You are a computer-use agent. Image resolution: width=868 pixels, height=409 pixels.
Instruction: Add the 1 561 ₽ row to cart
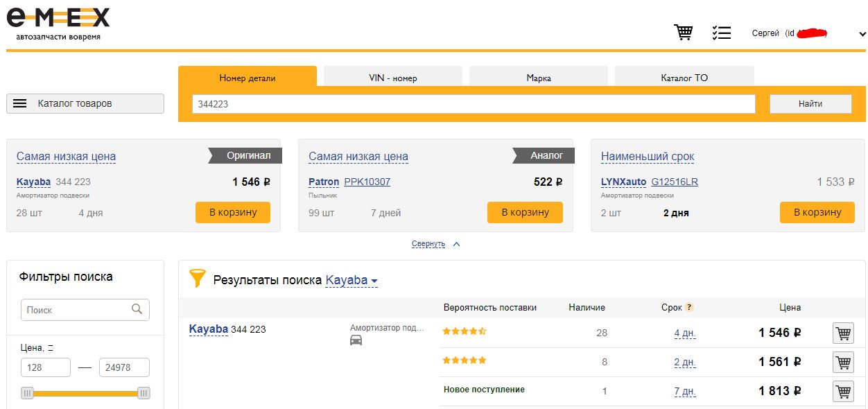coord(843,363)
